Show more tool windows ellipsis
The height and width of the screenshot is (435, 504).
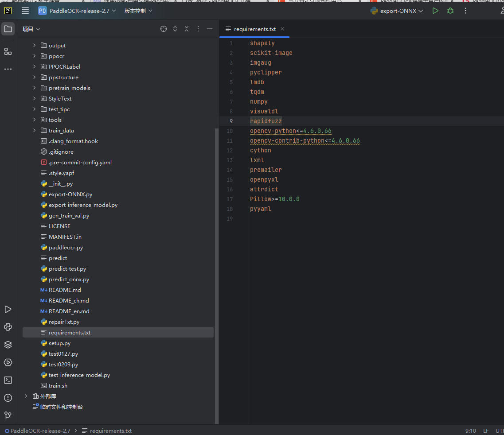pos(8,69)
